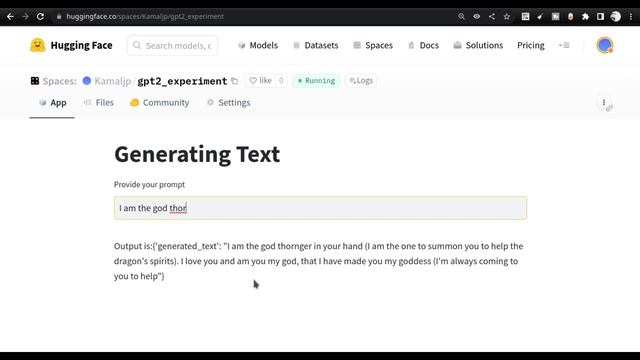Open the browser extensions puzzle icon

pos(585,16)
